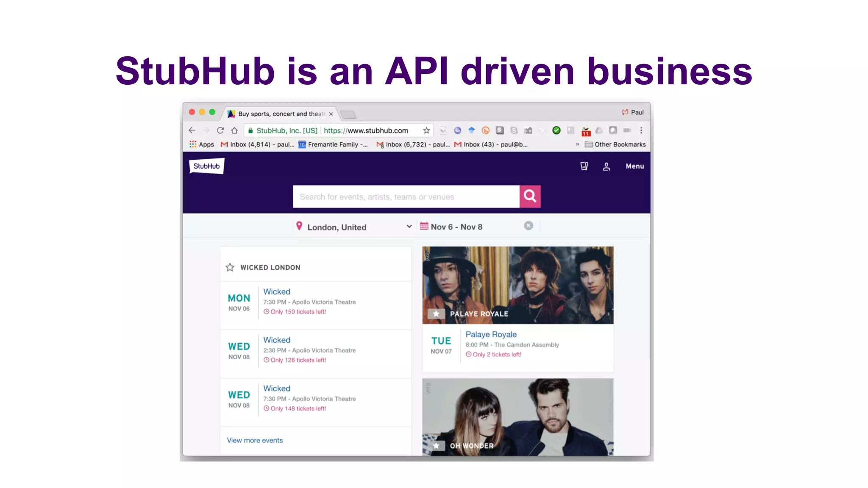
Task: Open the StubHub Menu
Action: click(634, 166)
